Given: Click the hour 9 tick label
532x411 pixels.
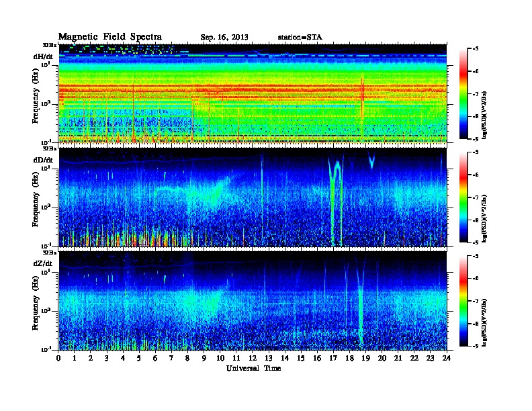Looking at the screenshot, I should tap(204, 359).
